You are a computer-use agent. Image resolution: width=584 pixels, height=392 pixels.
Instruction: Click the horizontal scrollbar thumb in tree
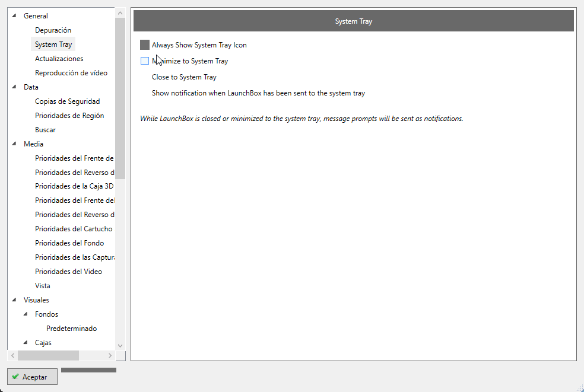click(48, 355)
